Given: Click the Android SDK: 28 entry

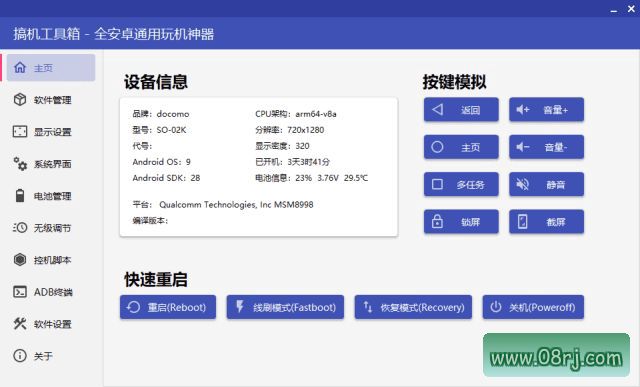Looking at the screenshot, I should 167,178.
